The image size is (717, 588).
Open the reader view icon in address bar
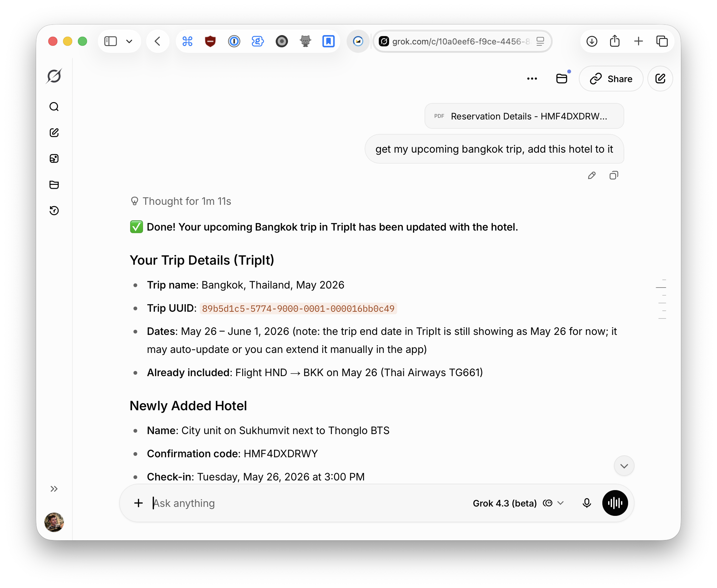click(540, 41)
